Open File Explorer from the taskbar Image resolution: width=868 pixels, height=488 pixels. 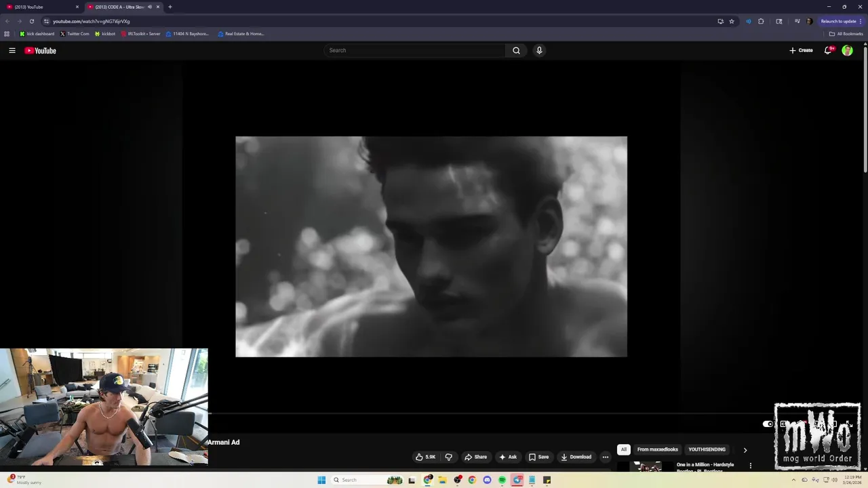click(442, 480)
